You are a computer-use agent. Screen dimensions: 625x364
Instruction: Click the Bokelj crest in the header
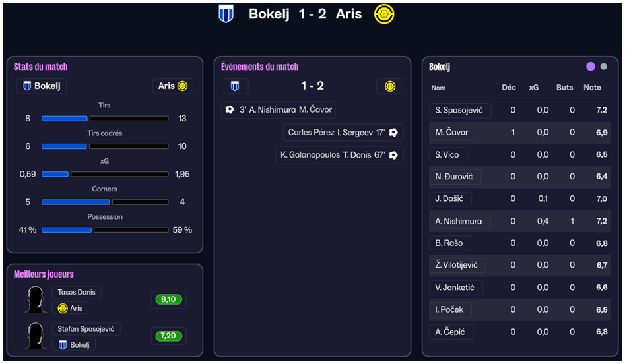(226, 14)
